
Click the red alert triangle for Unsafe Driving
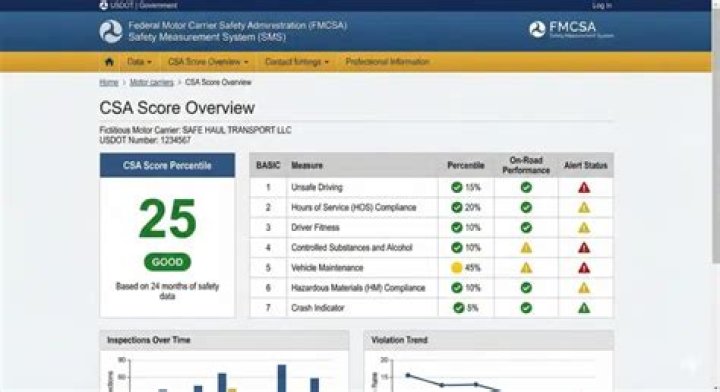pos(584,187)
